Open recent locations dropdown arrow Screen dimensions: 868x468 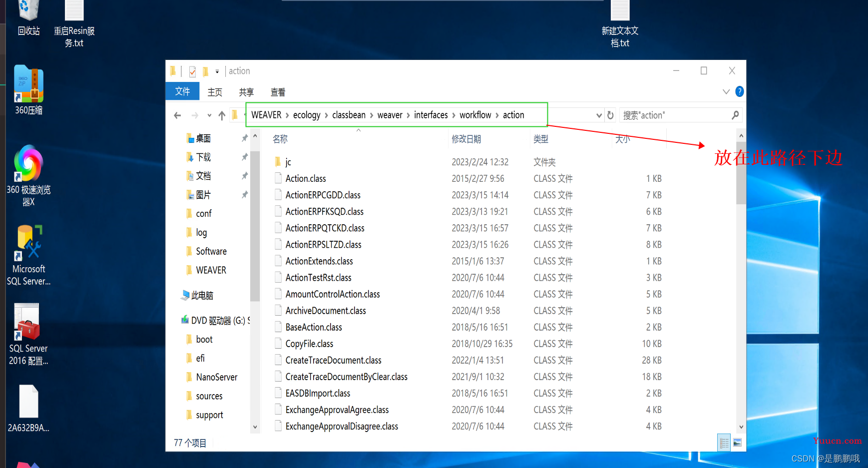point(209,115)
